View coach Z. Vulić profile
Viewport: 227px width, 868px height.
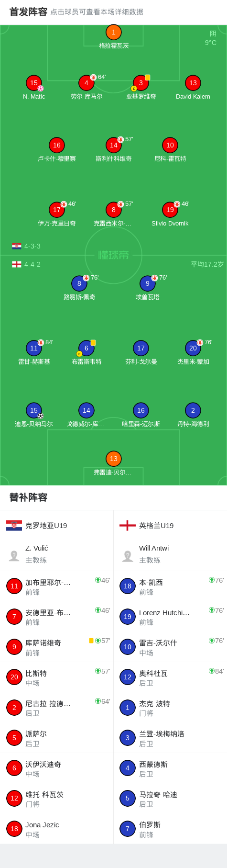(x=56, y=554)
